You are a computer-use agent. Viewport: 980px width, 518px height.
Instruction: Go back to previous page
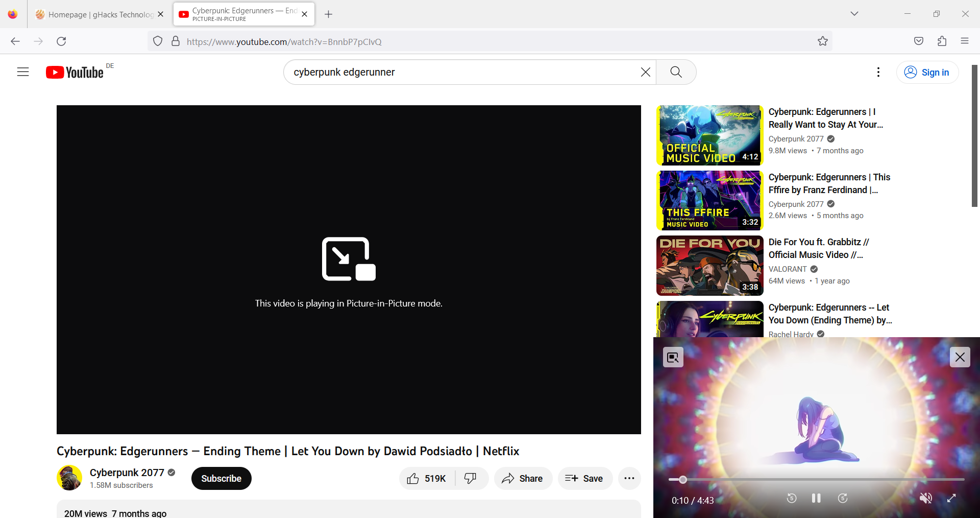(x=15, y=41)
